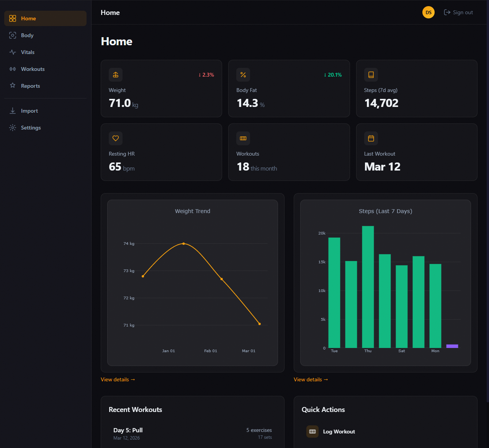
Task: Open Reports from the sidebar
Action: click(30, 86)
